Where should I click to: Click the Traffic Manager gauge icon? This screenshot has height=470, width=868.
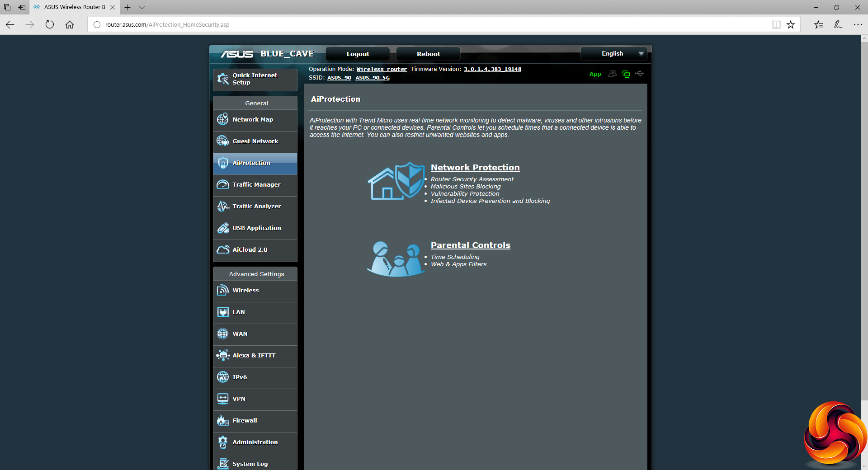coord(223,184)
